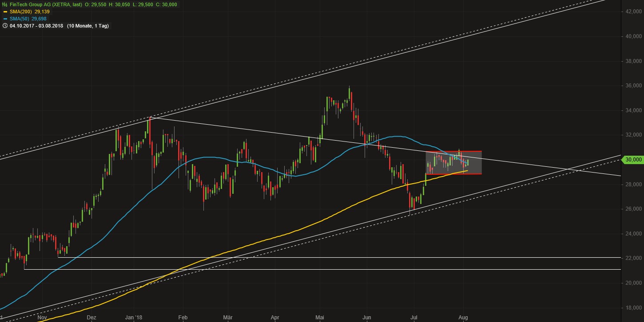The width and height of the screenshot is (644, 322).
Task: Click the 18,000 price axis label
Action: pos(632,307)
